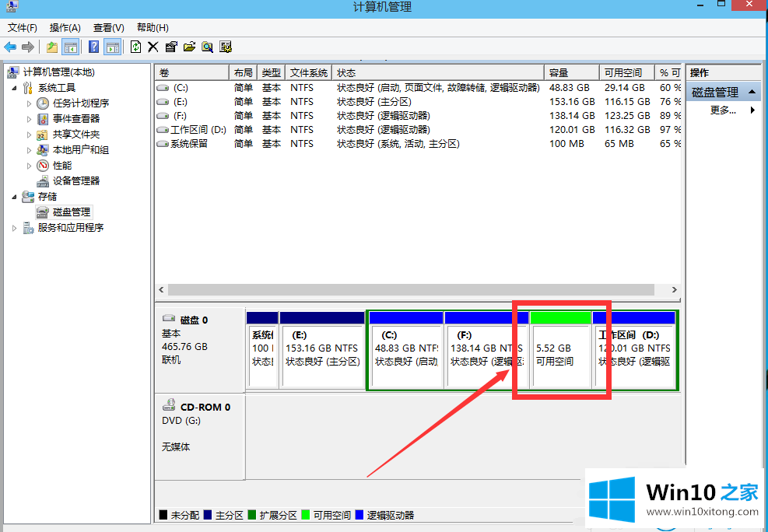The image size is (768, 532).
Task: Sort by the 卷 column header
Action: point(192,73)
